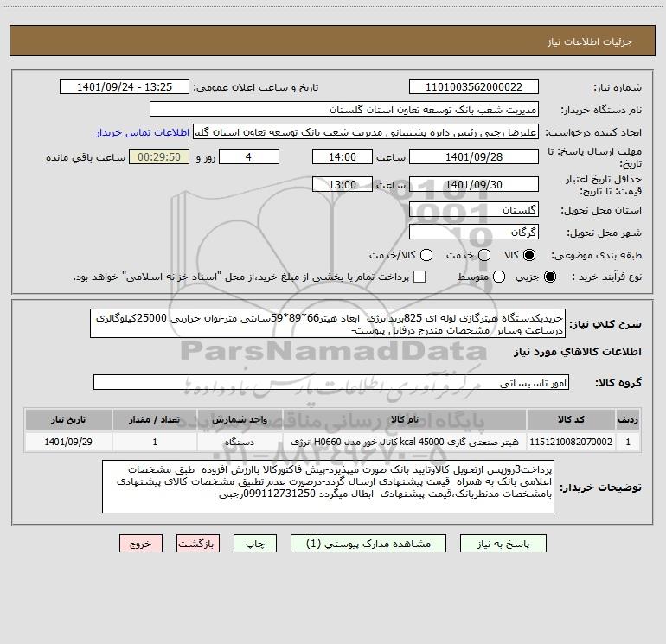
Task: Select the خدمت radio button
Action: click(x=484, y=255)
